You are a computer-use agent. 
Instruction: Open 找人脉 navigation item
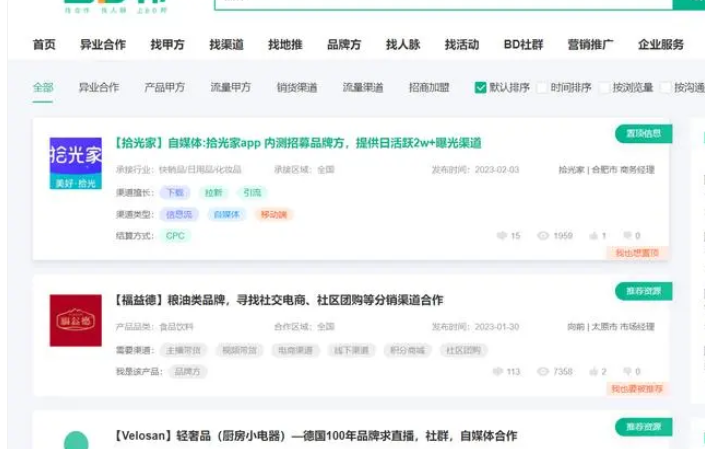tap(403, 44)
